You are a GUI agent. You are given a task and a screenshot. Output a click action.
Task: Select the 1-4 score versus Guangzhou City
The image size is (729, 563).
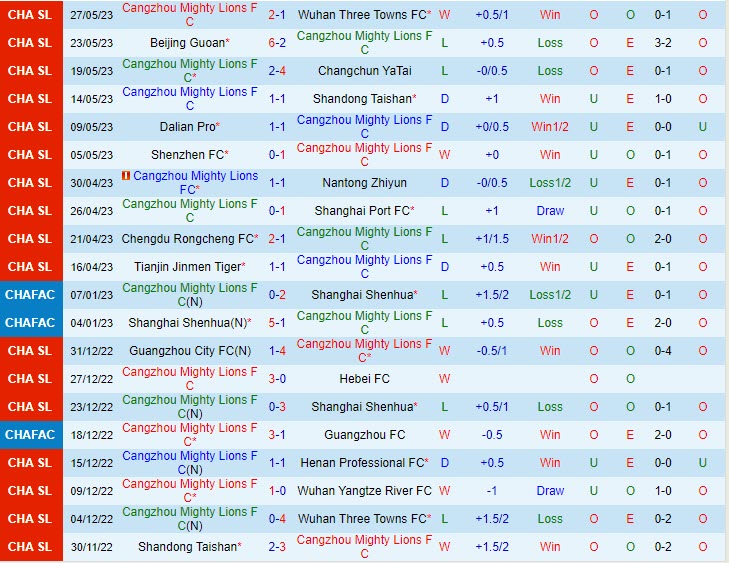(277, 351)
